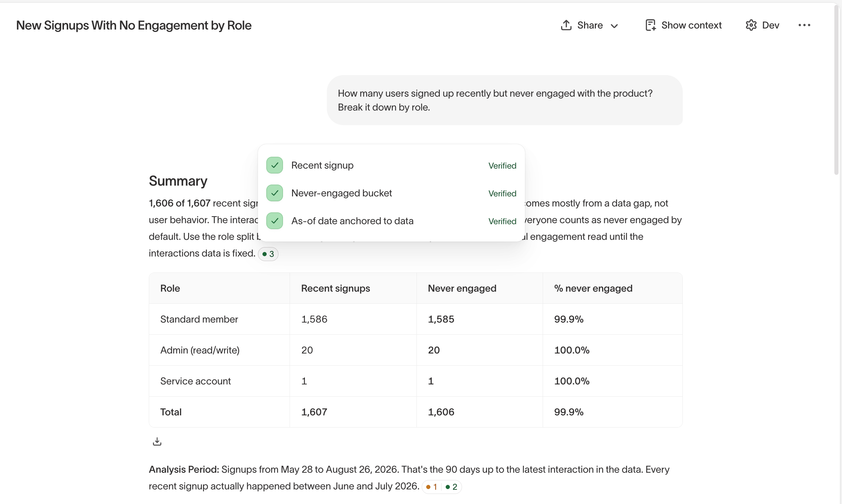Open the Show context panel
Screen dimensions: 842x504
(x=683, y=25)
